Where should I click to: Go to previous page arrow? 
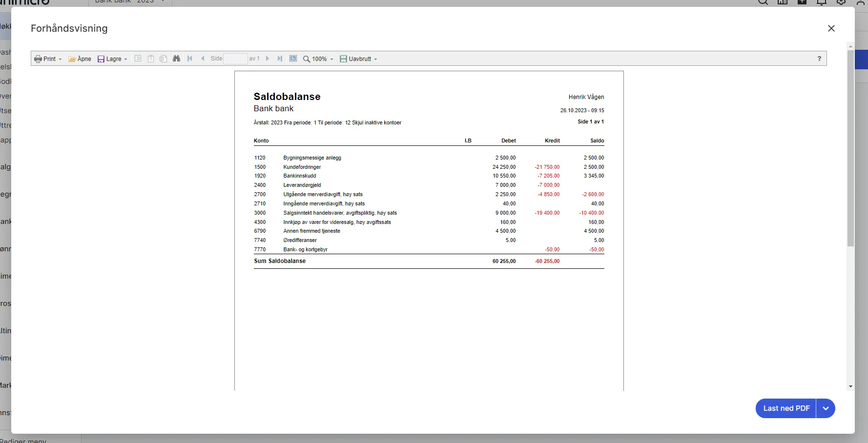pos(203,59)
